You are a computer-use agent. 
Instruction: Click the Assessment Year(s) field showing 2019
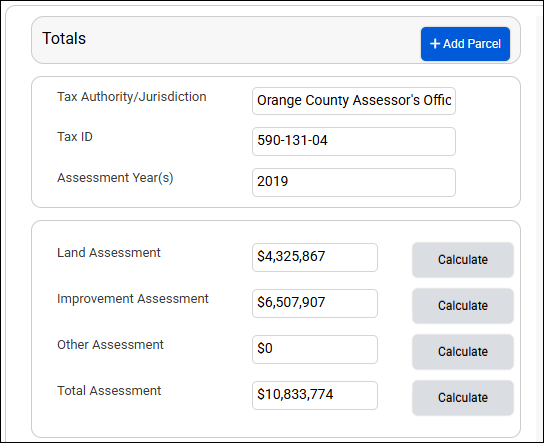(x=354, y=182)
